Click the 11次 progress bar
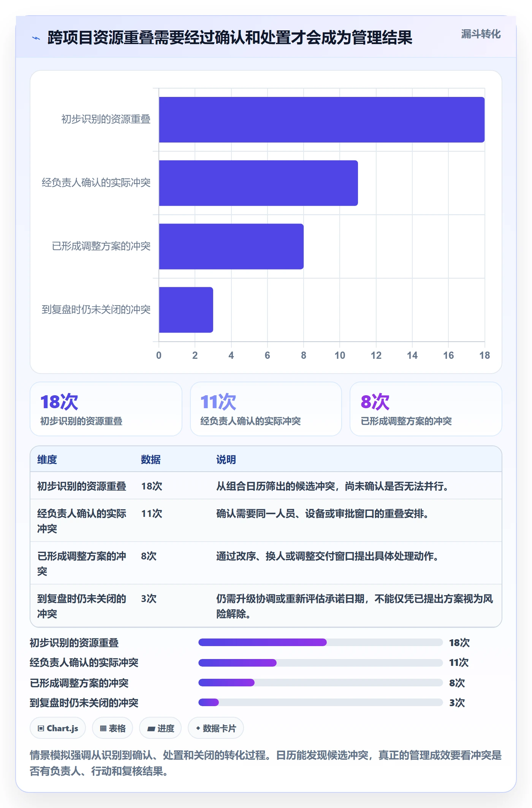 [x=321, y=662]
